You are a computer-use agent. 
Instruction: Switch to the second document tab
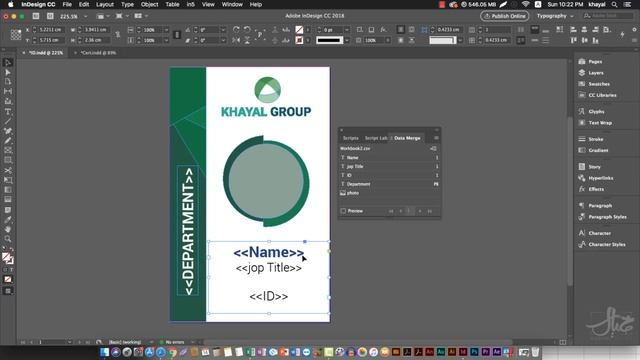pos(98,53)
